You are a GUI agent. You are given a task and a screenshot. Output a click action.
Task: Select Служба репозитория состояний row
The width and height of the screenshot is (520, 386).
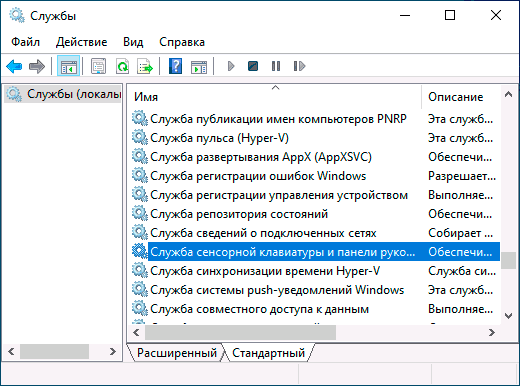tap(239, 214)
